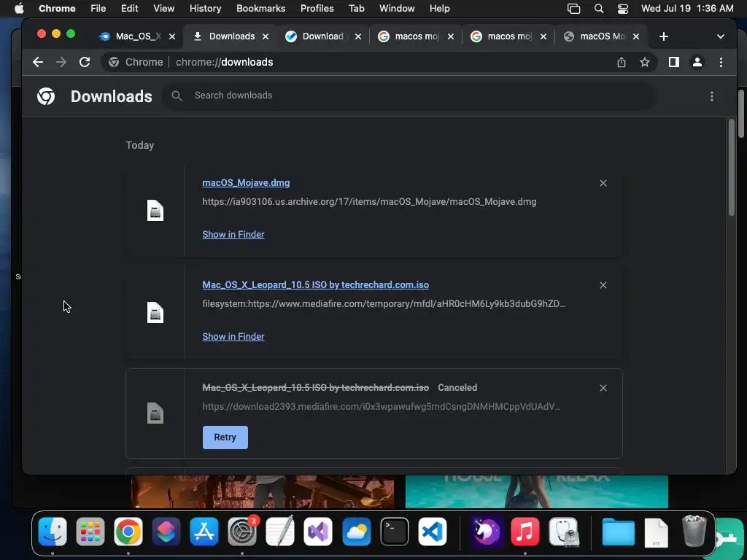The image size is (747, 560).
Task: Retry the canceled Leopard ISO download
Action: pyautogui.click(x=225, y=437)
